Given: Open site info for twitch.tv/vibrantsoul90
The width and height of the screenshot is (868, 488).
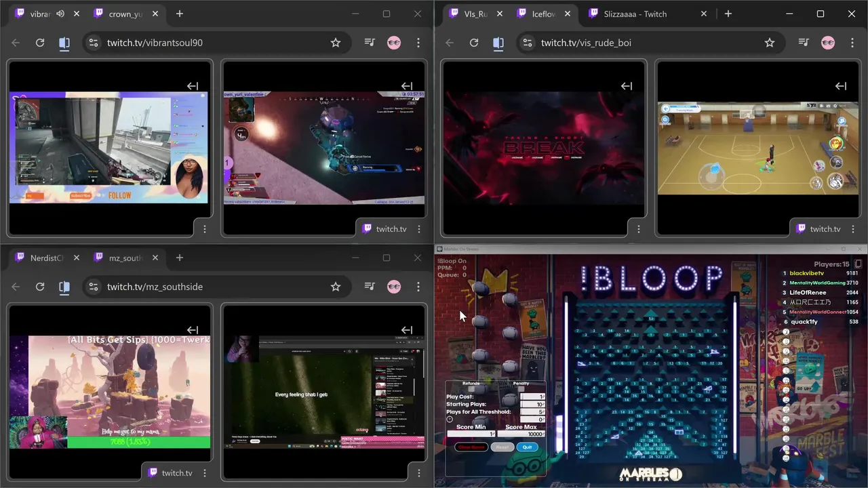Looking at the screenshot, I should [94, 43].
